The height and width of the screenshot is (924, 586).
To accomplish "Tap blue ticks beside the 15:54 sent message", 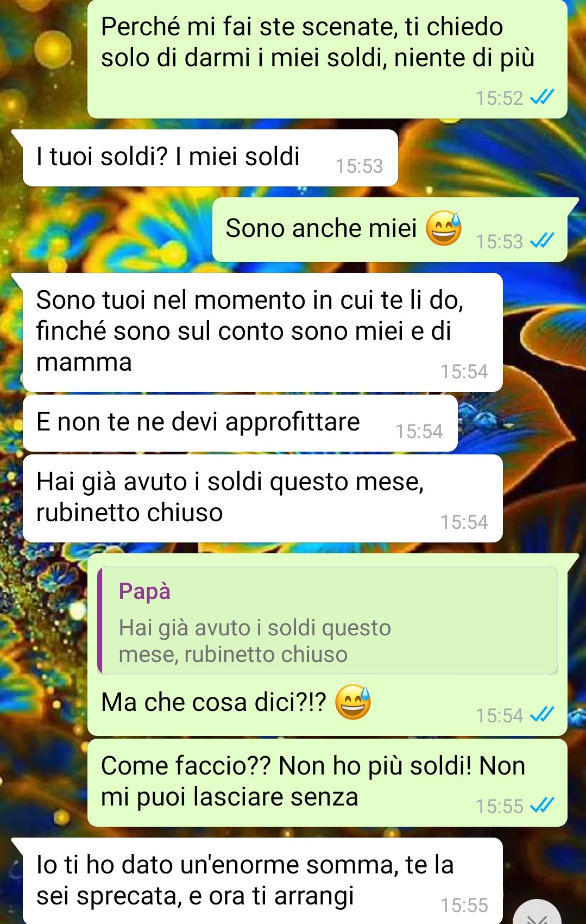I will click(542, 715).
